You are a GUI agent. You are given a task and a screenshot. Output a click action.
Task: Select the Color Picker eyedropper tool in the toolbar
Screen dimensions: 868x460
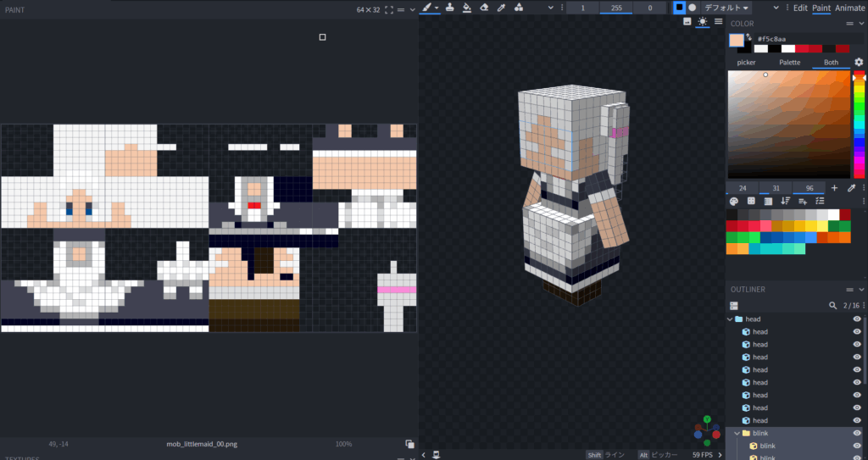click(501, 8)
